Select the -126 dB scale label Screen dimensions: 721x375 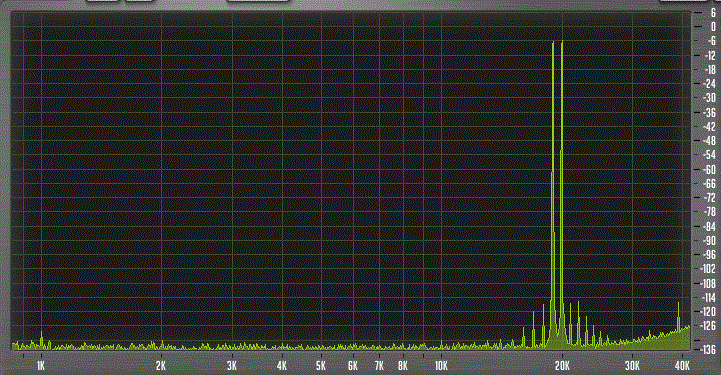coord(708,326)
